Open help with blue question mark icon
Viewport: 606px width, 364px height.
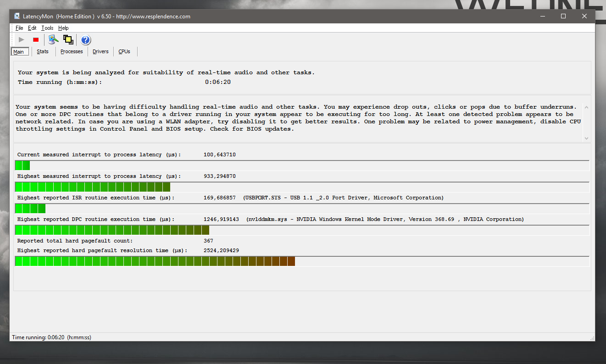coord(86,40)
